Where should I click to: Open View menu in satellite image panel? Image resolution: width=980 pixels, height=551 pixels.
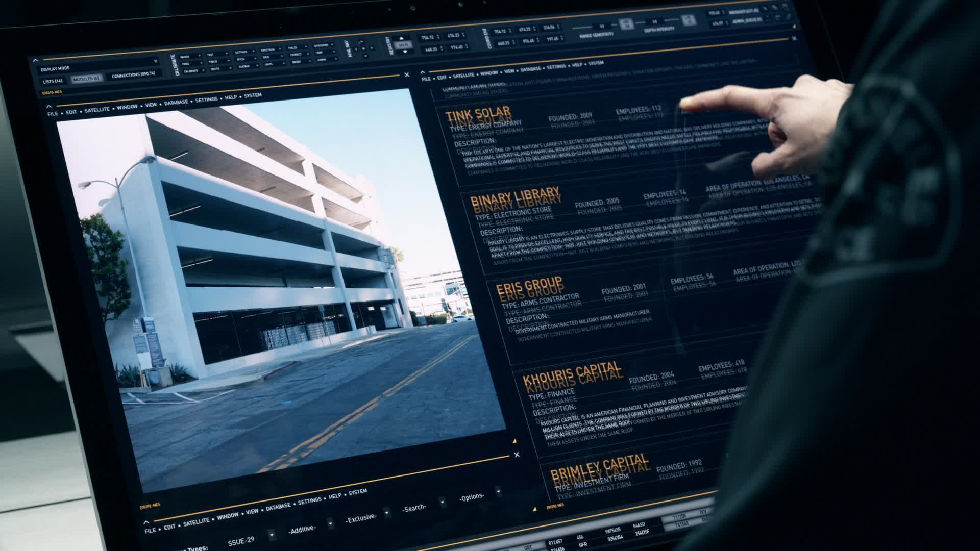[151, 105]
